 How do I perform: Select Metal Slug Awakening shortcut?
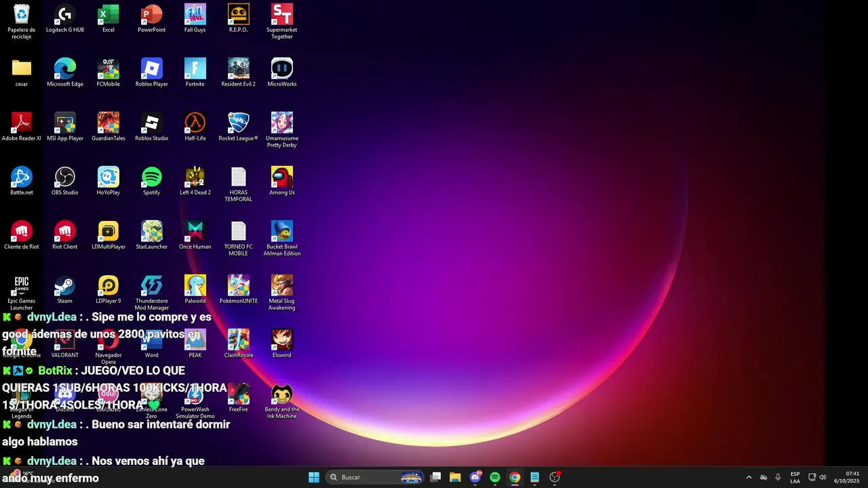click(x=282, y=292)
